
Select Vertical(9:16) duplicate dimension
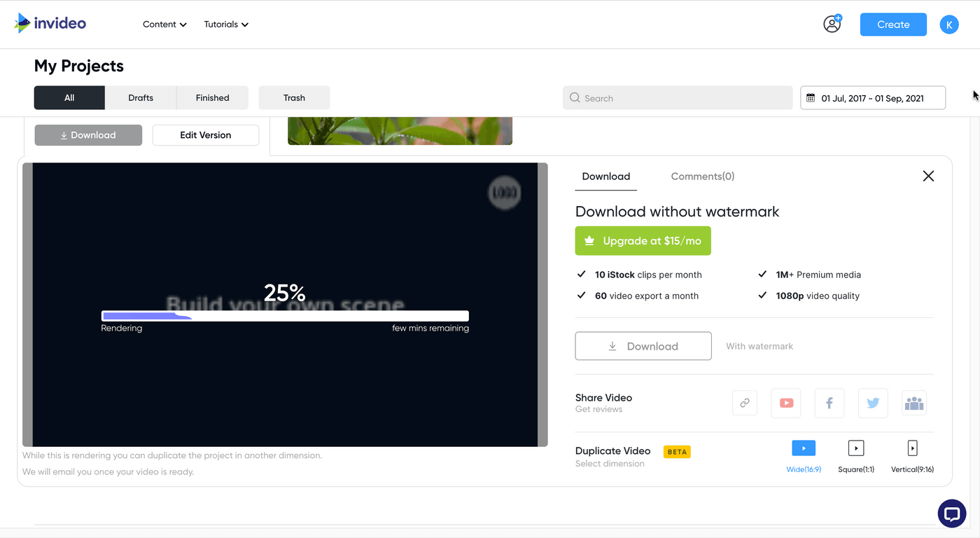tap(912, 448)
